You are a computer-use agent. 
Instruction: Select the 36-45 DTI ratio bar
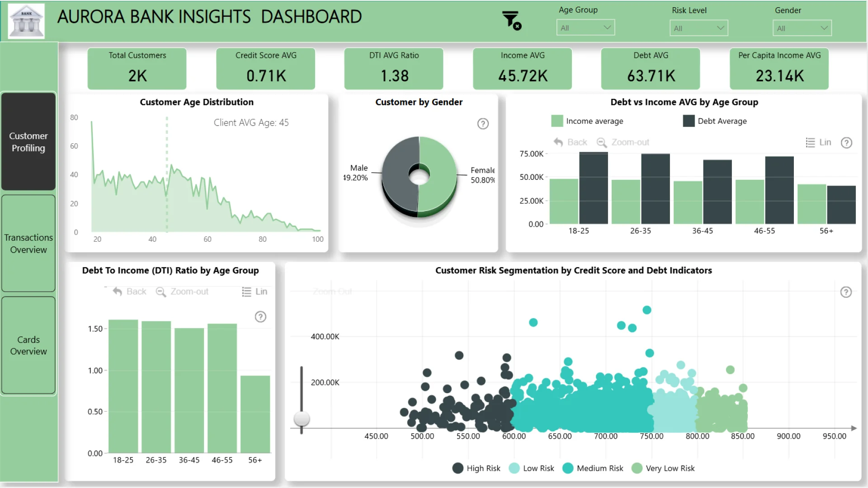(189, 390)
